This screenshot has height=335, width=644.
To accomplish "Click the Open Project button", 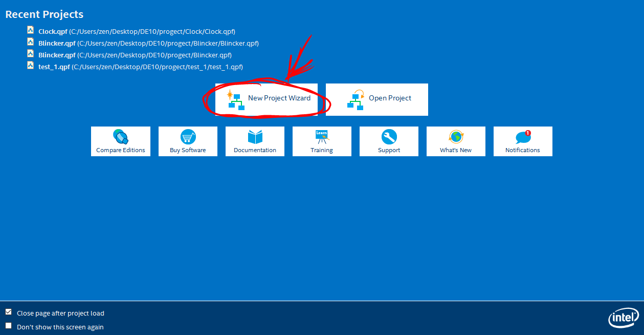I will pos(377,99).
